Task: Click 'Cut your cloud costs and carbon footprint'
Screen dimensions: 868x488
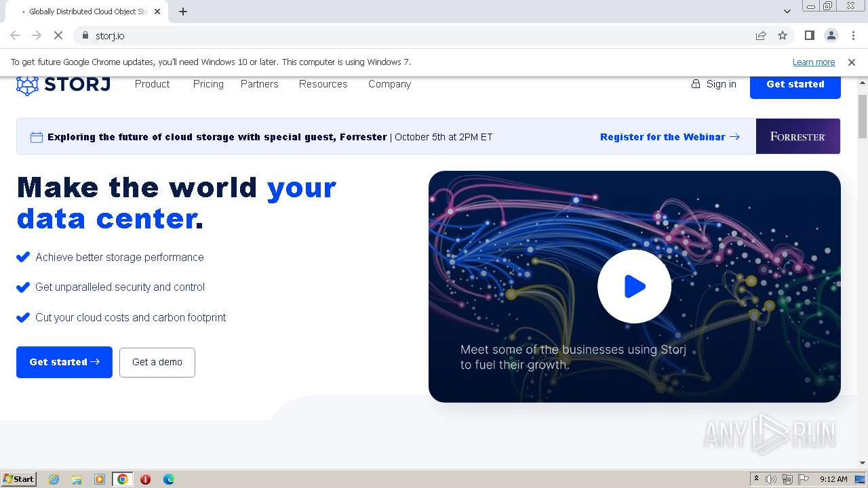Action: [131, 317]
